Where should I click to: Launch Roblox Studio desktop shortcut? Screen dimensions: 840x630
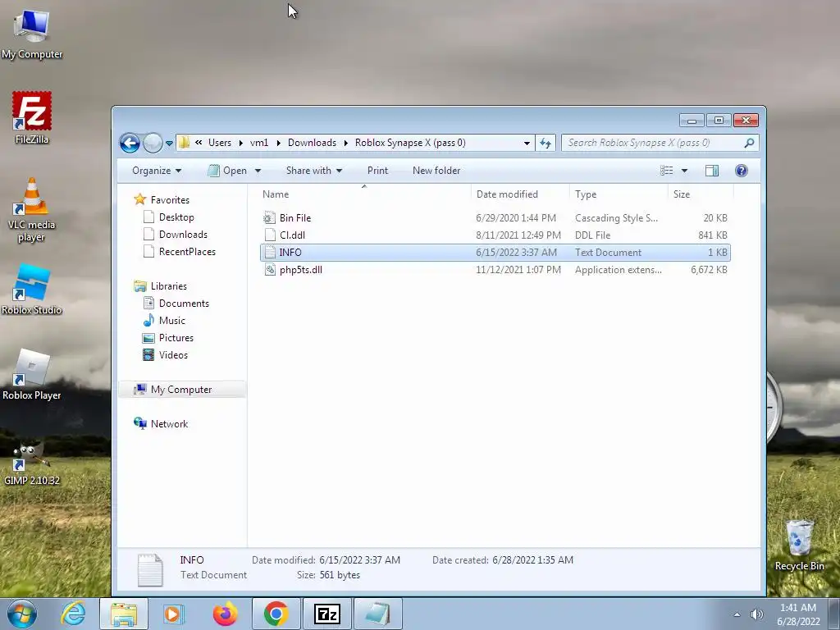click(32, 290)
